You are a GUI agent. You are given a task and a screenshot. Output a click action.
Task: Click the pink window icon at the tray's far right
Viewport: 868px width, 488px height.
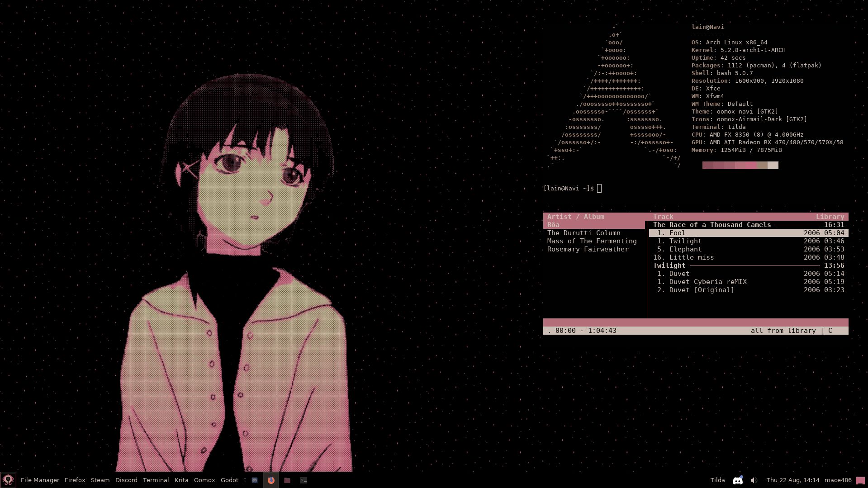point(861,480)
